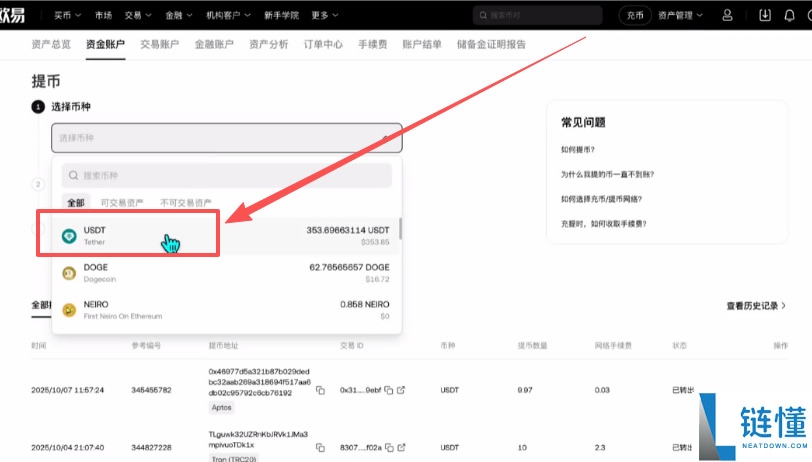The image size is (812, 462).
Task: Click timestamp 2025/10/04 21:07:40
Action: click(x=67, y=447)
